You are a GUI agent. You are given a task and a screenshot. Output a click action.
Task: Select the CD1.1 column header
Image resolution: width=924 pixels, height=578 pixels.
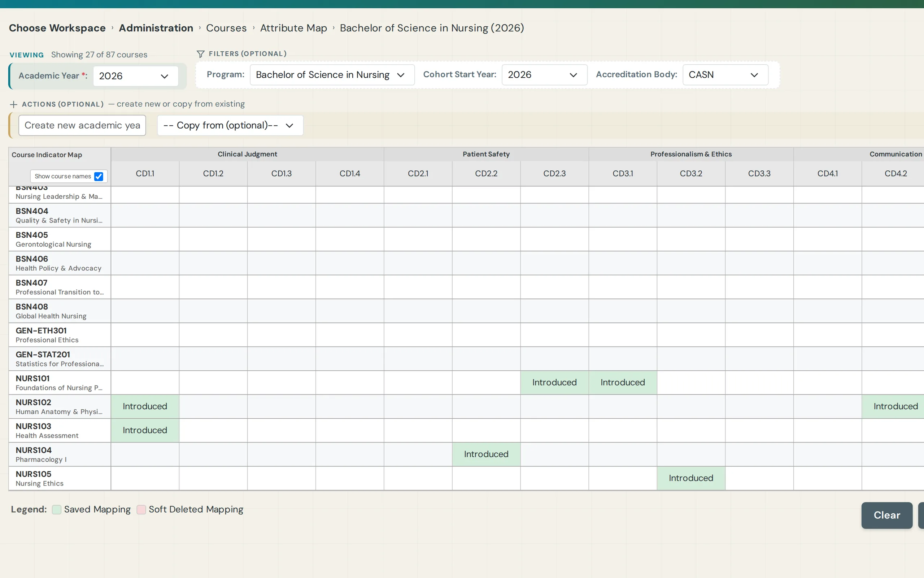145,173
